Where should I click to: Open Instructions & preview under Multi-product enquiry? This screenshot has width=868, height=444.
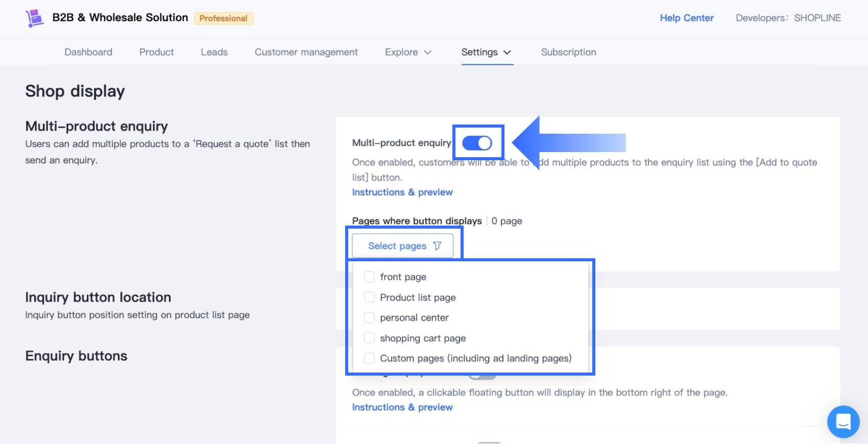tap(402, 192)
